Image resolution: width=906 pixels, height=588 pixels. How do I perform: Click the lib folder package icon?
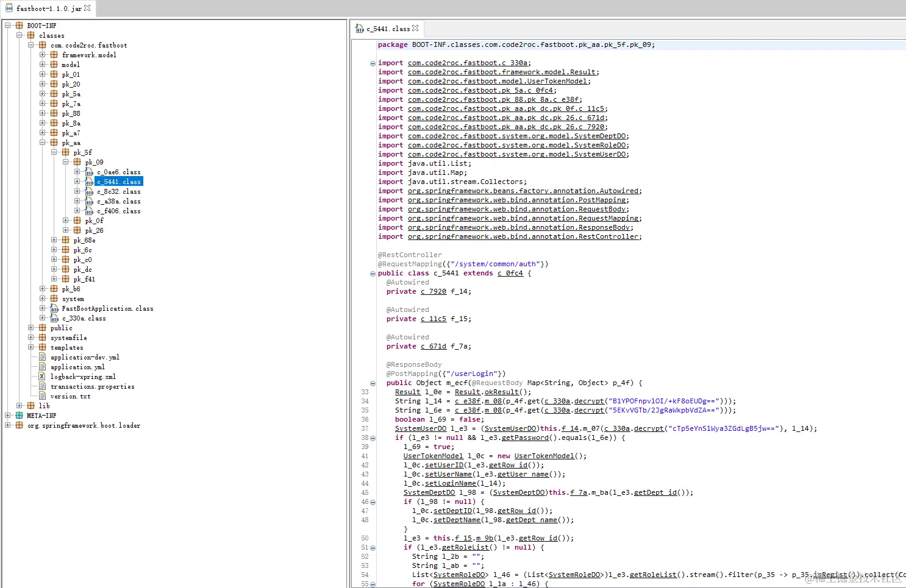pos(30,406)
